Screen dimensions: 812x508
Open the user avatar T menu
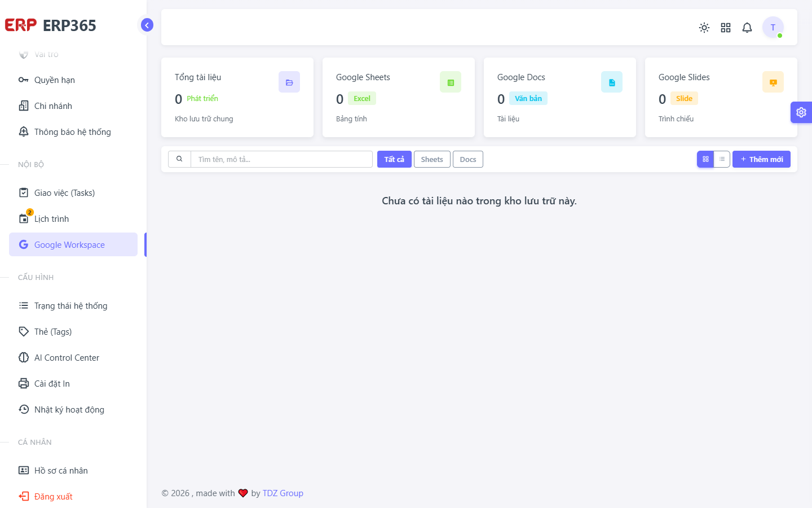point(773,27)
